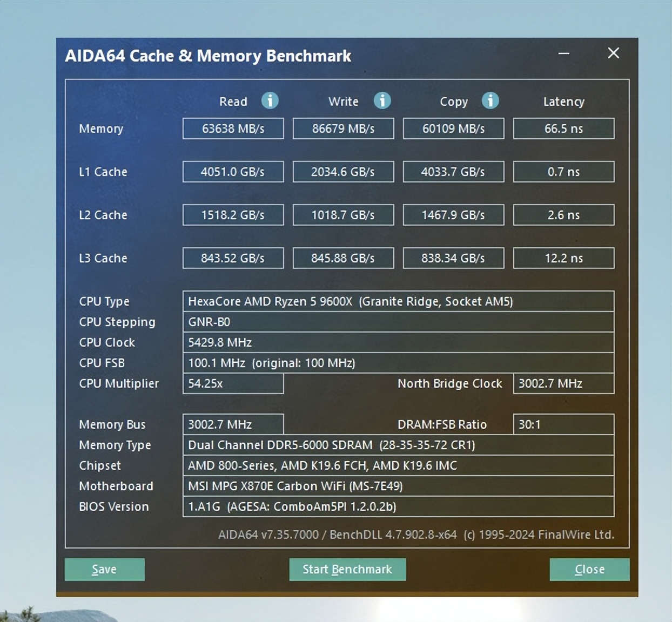
Task: Start the benchmark
Action: tap(347, 569)
